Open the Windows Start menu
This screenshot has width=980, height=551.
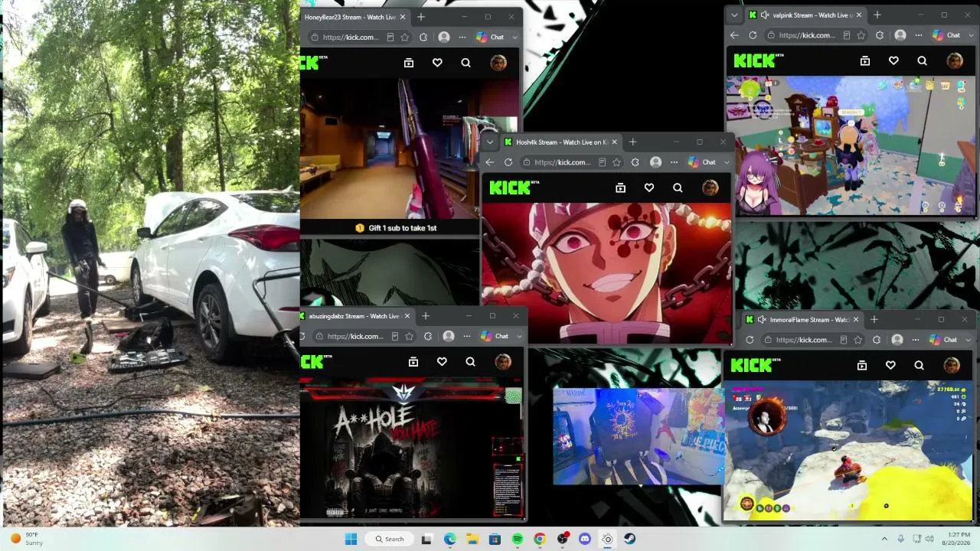pyautogui.click(x=351, y=539)
